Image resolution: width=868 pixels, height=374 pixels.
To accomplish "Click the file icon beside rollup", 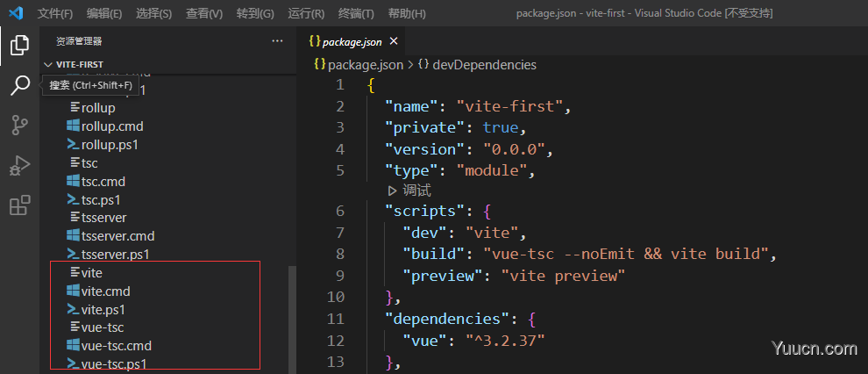I will click(75, 107).
